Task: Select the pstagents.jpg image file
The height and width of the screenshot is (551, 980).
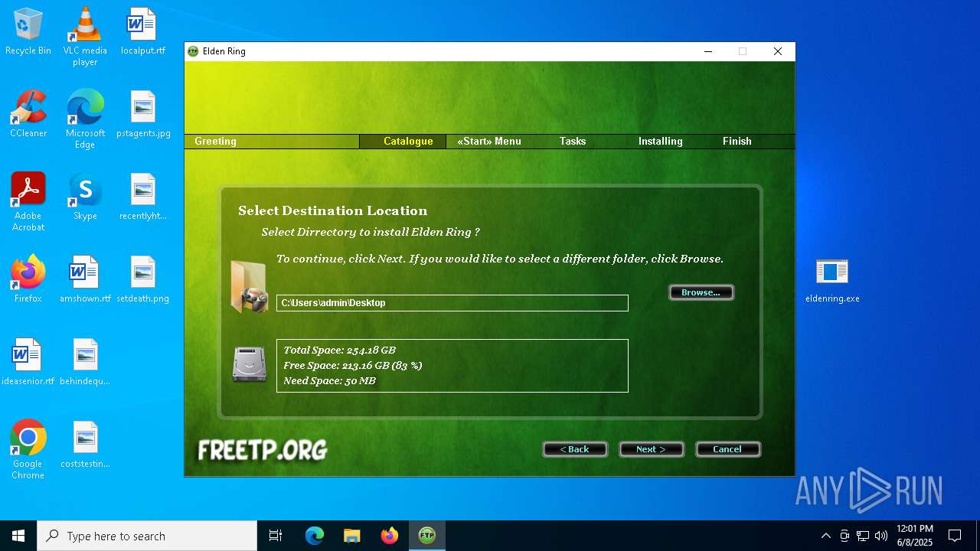Action: click(x=143, y=114)
